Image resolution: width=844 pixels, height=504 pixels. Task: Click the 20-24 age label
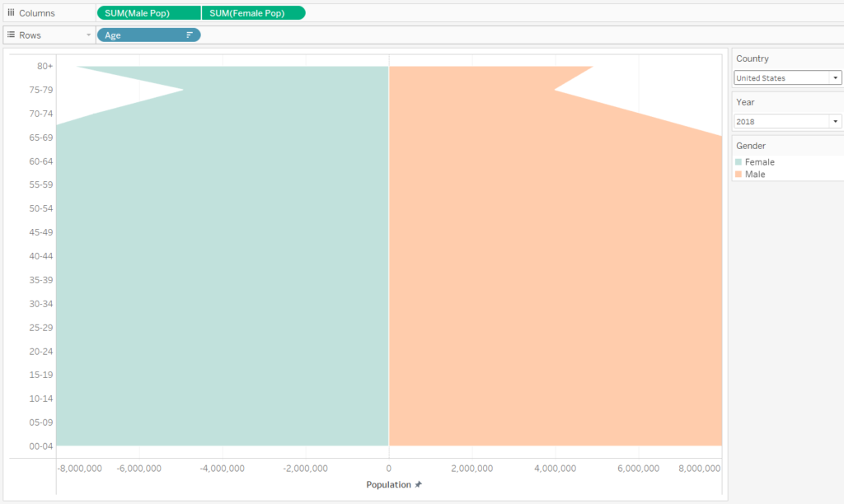point(41,352)
